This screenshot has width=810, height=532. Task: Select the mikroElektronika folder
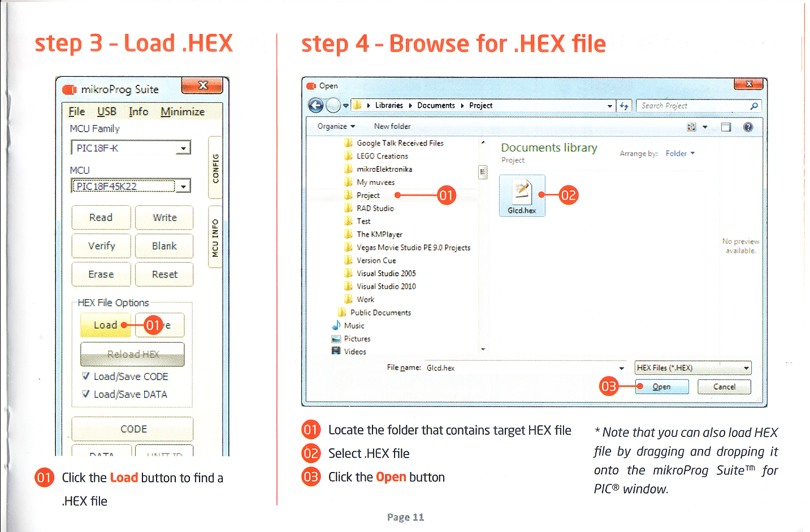[384, 169]
